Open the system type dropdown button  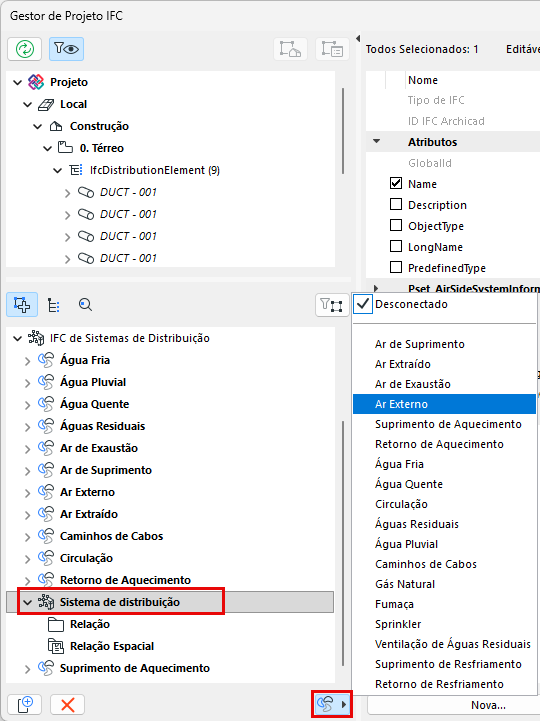[332, 704]
